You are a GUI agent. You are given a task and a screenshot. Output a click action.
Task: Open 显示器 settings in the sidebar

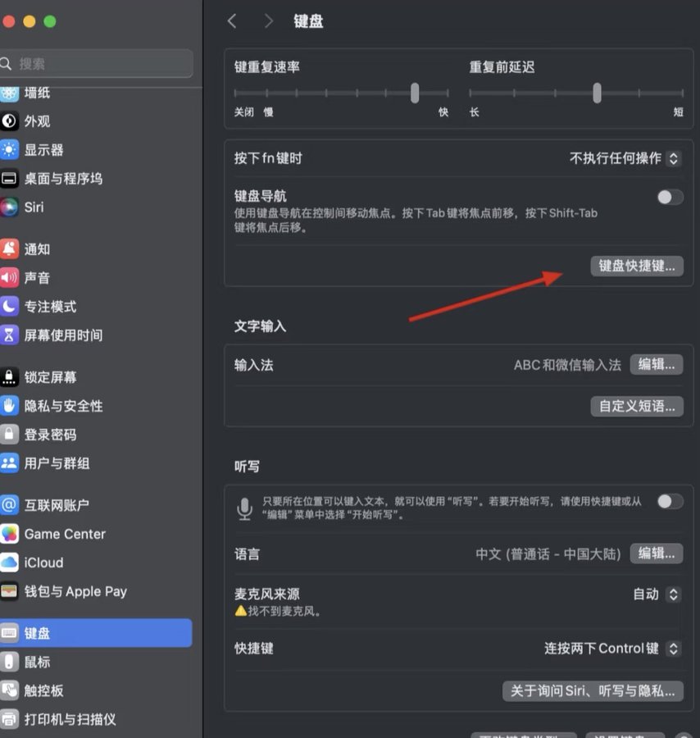[x=43, y=150]
